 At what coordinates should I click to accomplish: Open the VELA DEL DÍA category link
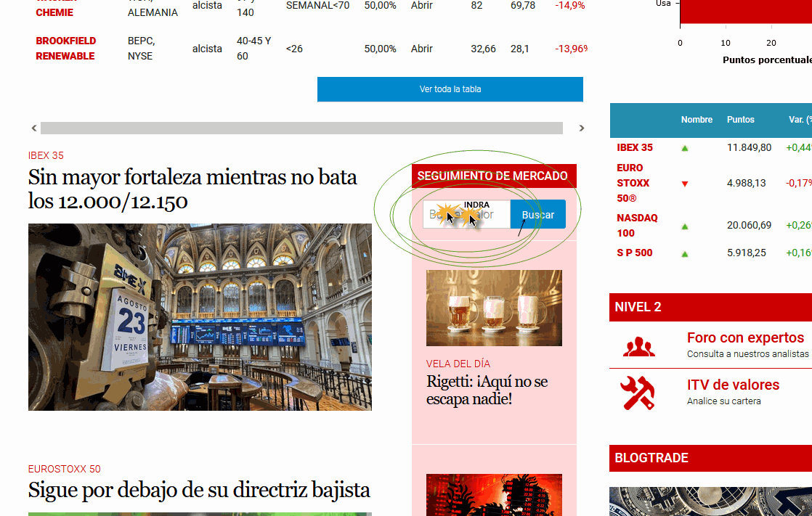pos(458,364)
